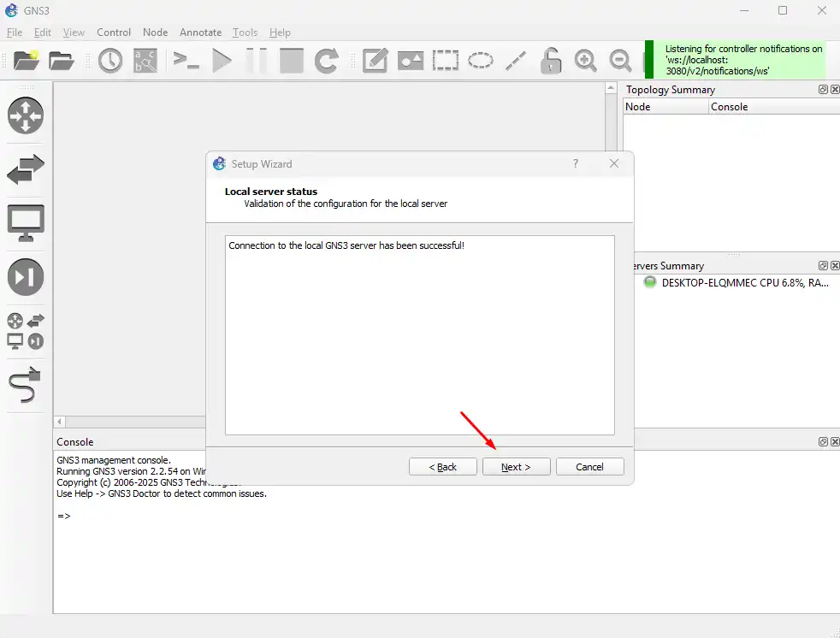
Task: Reload all nodes icon in the toolbar
Action: 326,61
